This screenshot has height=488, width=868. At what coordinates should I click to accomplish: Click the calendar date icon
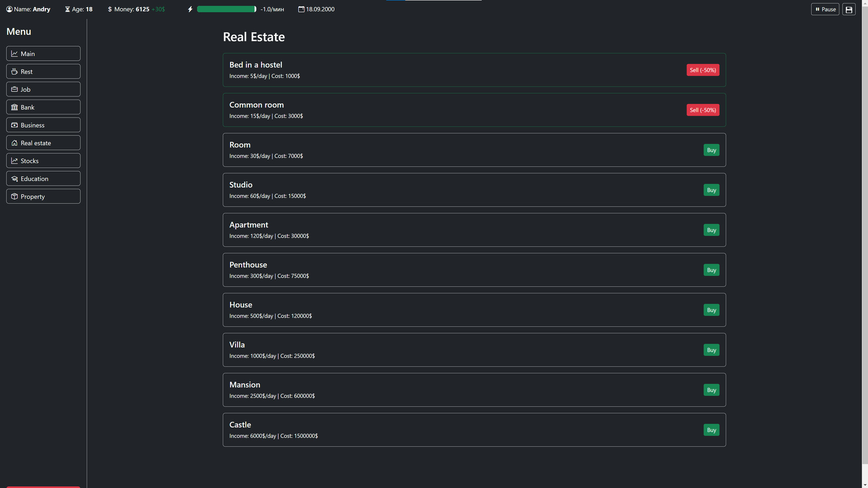pyautogui.click(x=301, y=9)
